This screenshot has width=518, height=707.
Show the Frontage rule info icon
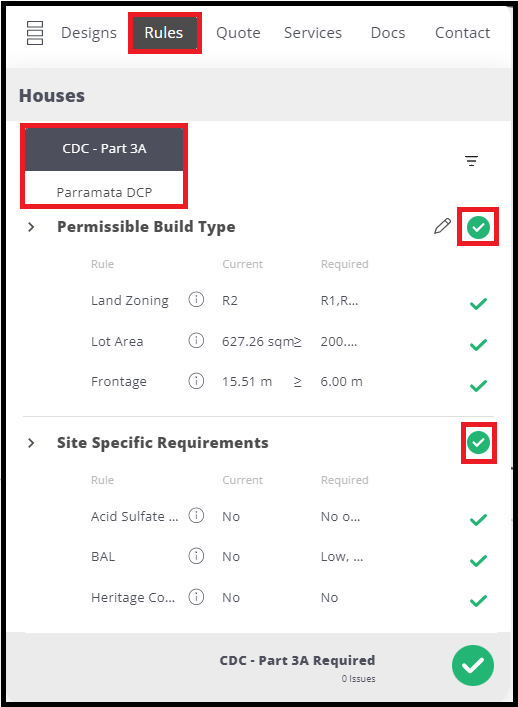(196, 381)
